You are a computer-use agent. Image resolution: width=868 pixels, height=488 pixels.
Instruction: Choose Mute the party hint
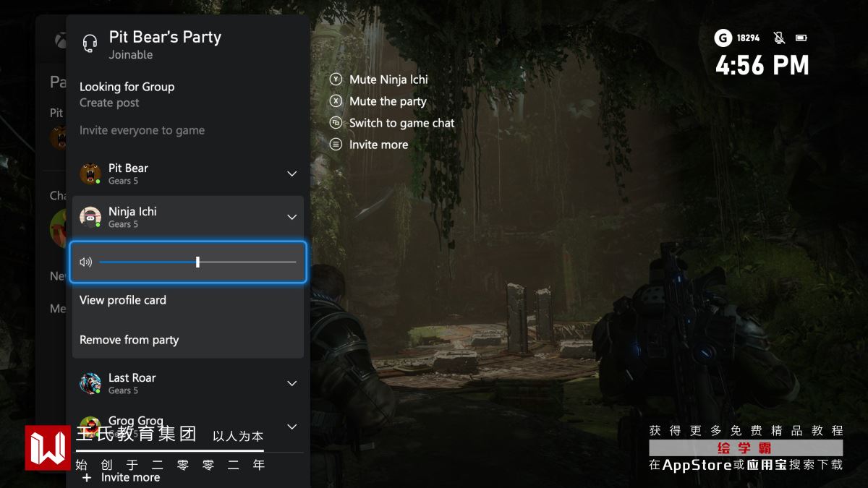pyautogui.click(x=388, y=101)
